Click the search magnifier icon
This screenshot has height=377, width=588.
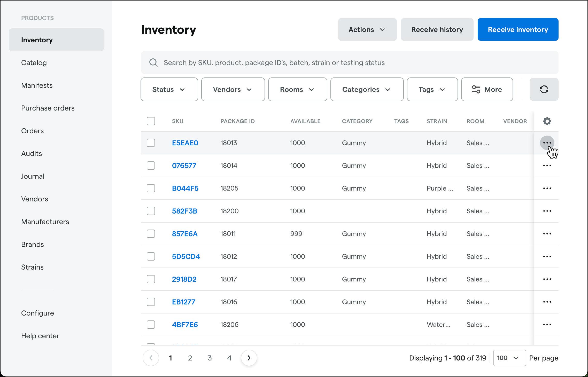click(153, 62)
